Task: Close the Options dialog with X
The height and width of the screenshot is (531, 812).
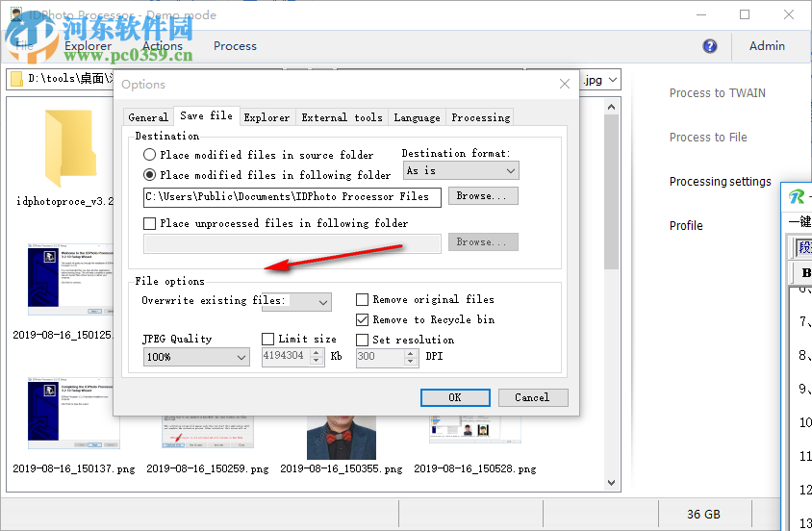Action: (x=565, y=84)
